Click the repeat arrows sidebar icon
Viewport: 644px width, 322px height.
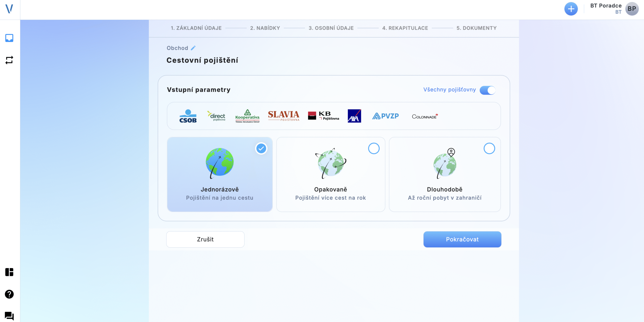[x=9, y=60]
